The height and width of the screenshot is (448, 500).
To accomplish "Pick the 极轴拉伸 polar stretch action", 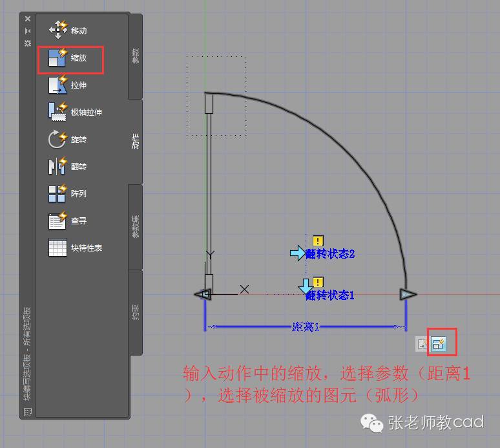I will 75,112.
